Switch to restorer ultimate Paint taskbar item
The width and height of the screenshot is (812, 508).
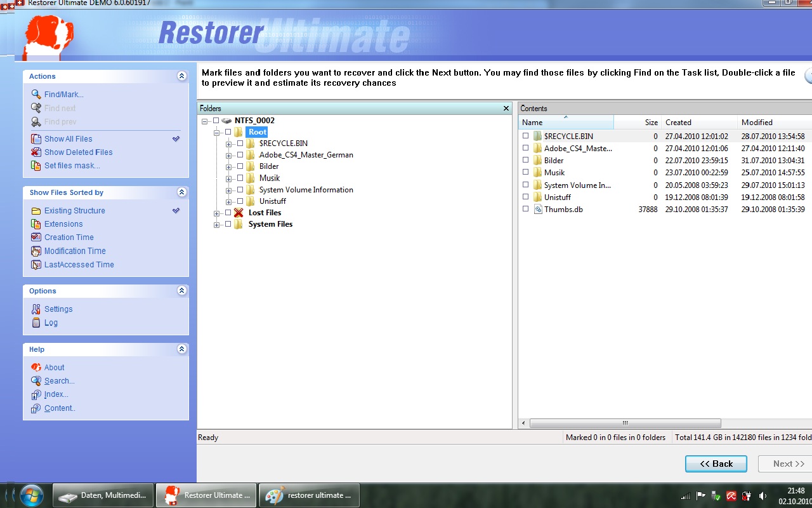tap(310, 495)
